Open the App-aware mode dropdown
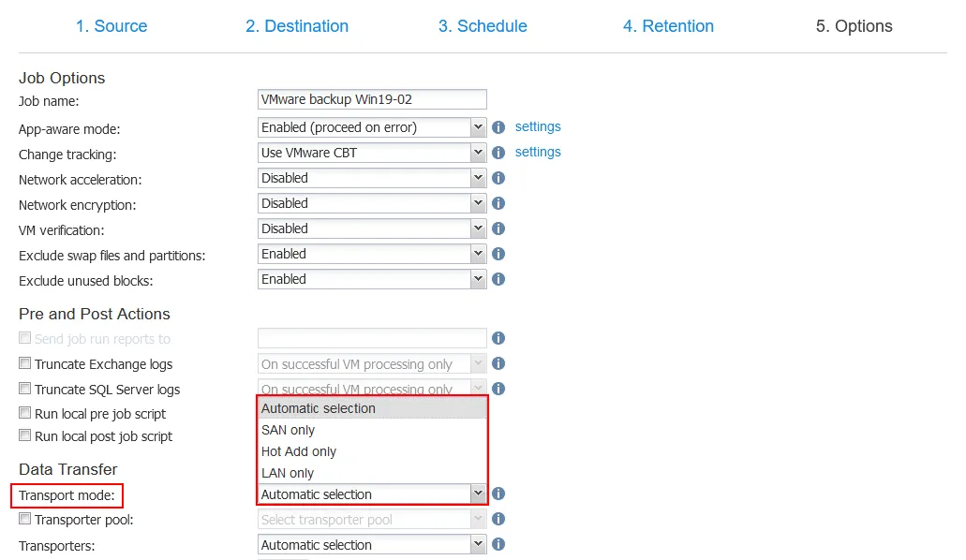This screenshot has width=966, height=560. tap(372, 127)
